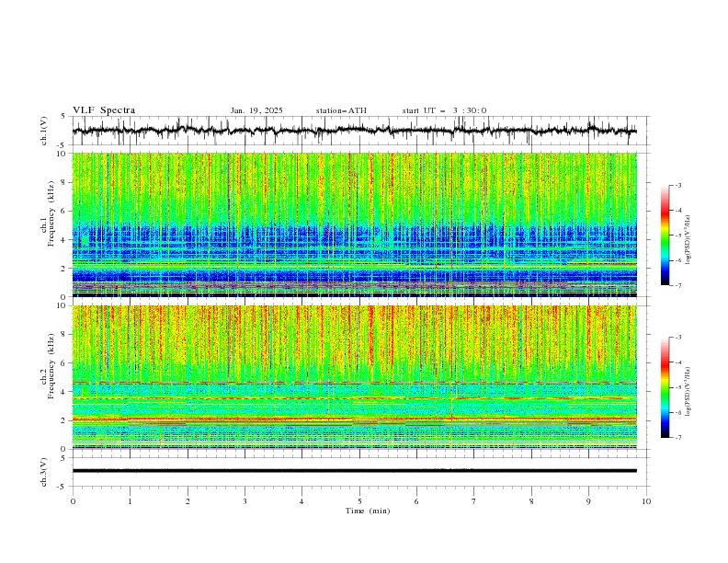728x563 pixels.
Task: Click inside the ch.2 spectrogram panel
Action: click(x=354, y=377)
